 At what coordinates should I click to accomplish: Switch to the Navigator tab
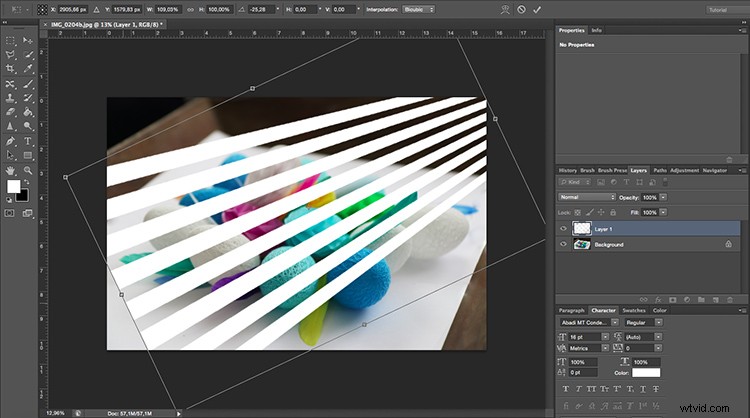715,170
